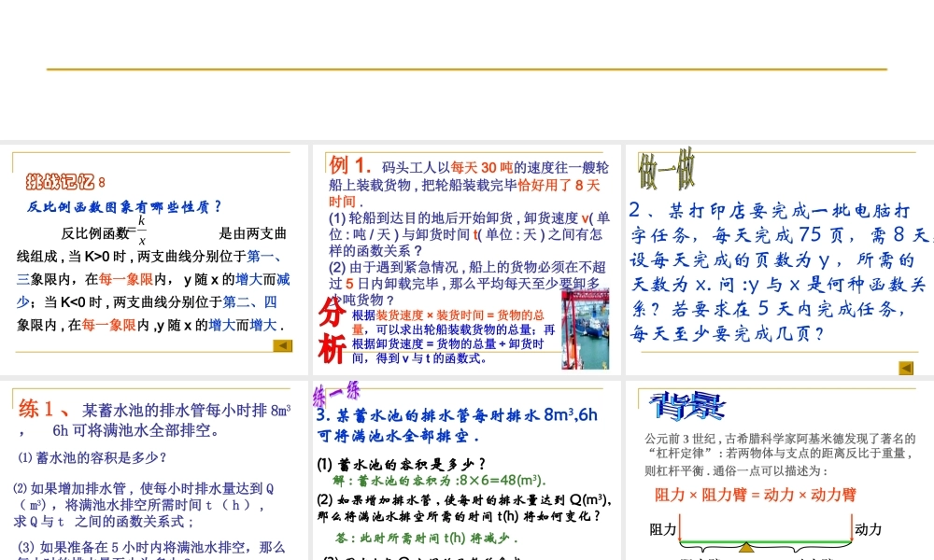Open the 做一做 打印店 slide thumbnail
The width and height of the screenshot is (934, 560).
pyautogui.click(x=780, y=260)
